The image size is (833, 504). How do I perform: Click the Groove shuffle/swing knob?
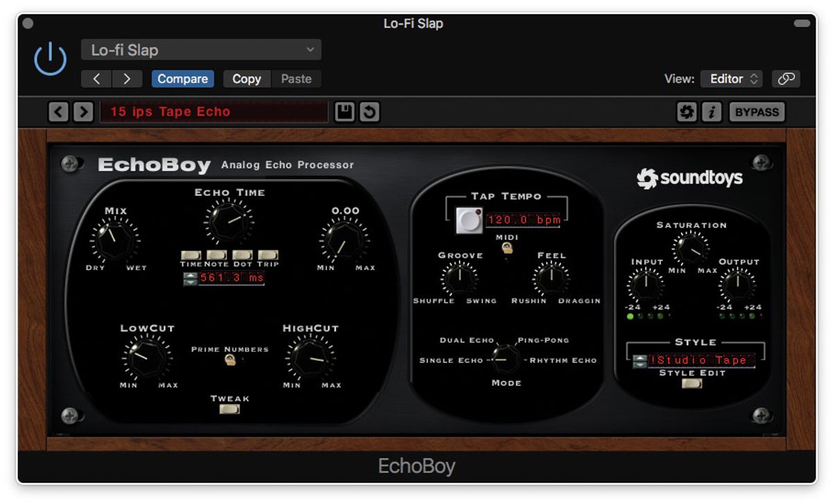459,278
